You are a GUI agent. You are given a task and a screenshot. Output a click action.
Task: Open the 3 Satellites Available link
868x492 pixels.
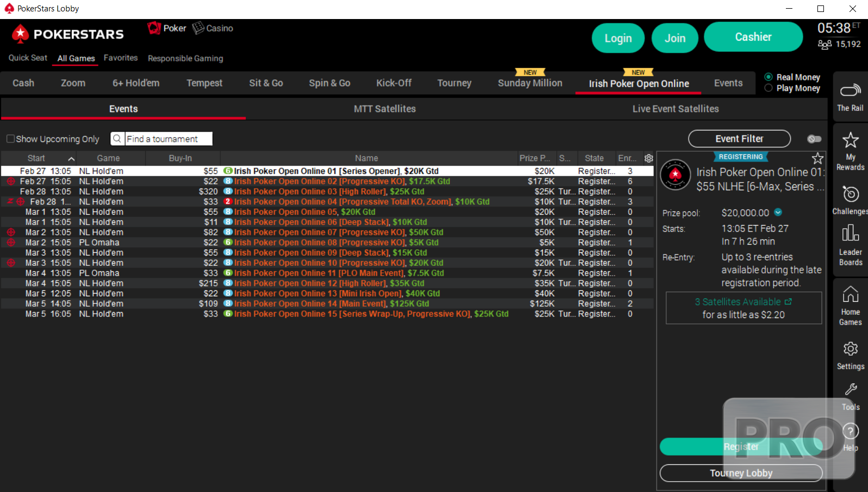[743, 302]
